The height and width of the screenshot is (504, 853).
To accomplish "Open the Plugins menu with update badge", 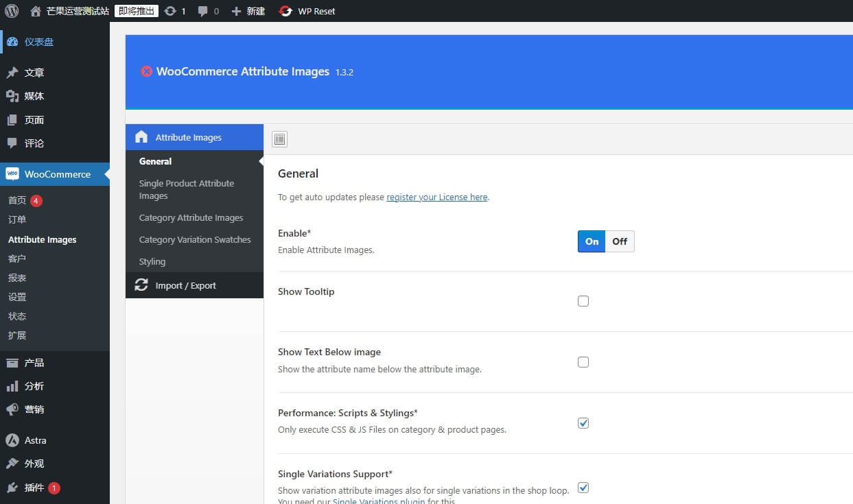I will [x=34, y=488].
